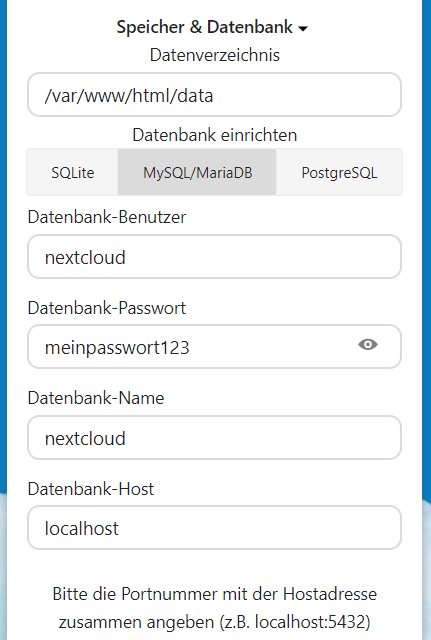Click the Datenbank-Host label
This screenshot has height=640, width=431.
click(x=91, y=489)
